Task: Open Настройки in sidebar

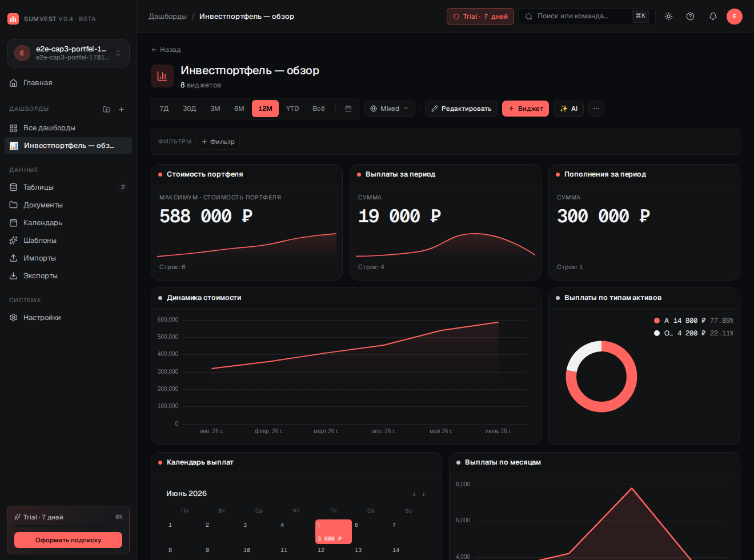Action: (68, 318)
